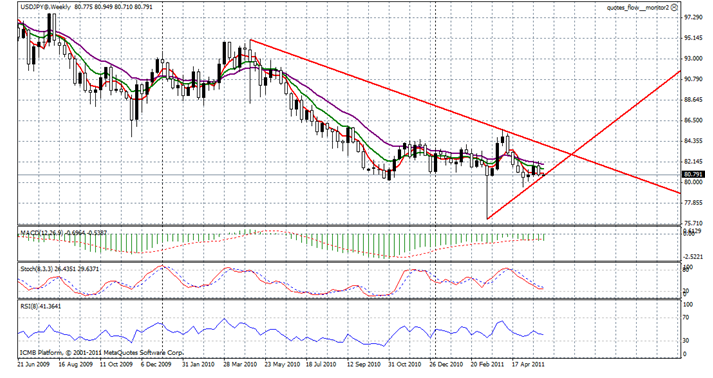The height and width of the screenshot is (378, 713).
Task: Click the 93.000 price axis label
Action: coord(693,59)
